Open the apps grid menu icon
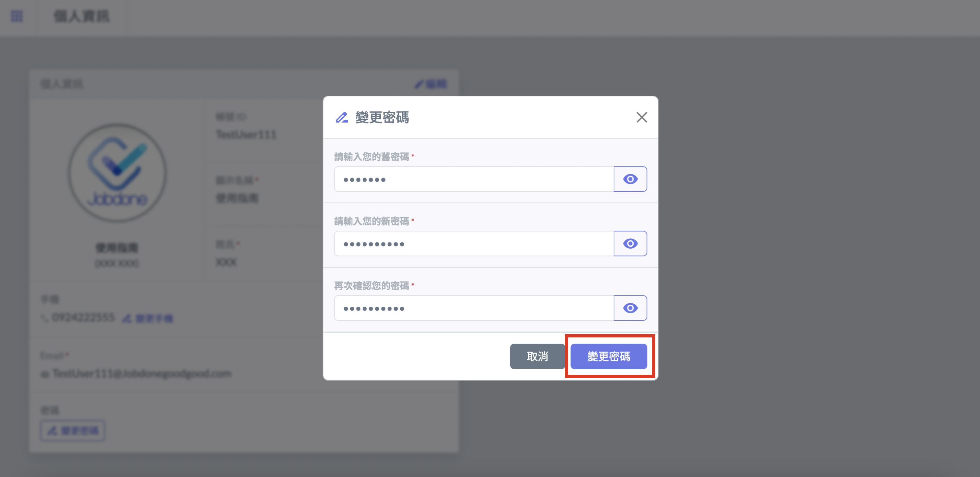The image size is (980, 477). point(17,16)
